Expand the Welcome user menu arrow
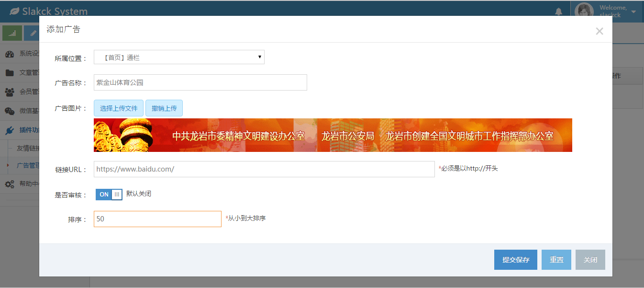644x288 pixels. point(633,12)
